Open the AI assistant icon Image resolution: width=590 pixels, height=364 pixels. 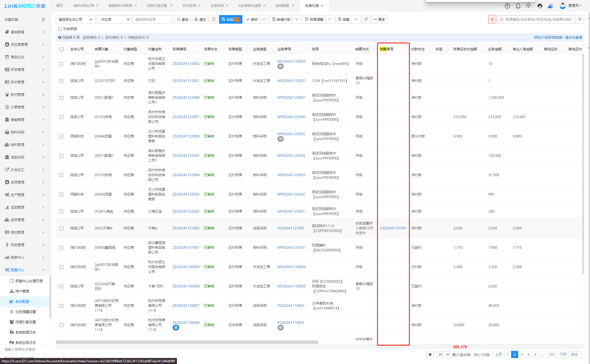click(550, 6)
